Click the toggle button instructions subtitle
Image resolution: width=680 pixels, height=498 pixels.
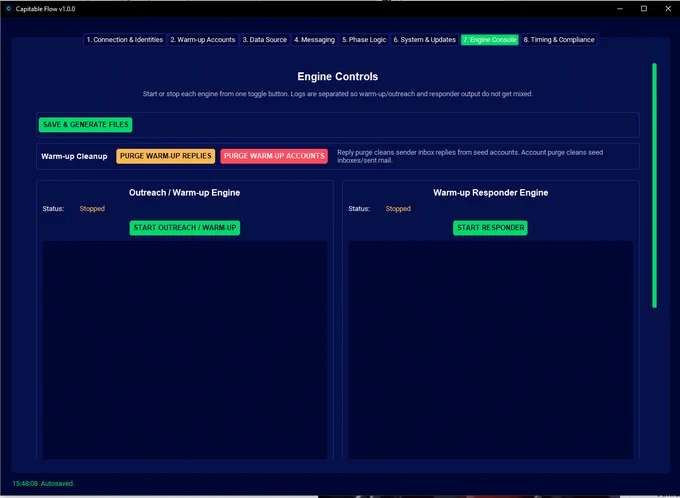337,94
